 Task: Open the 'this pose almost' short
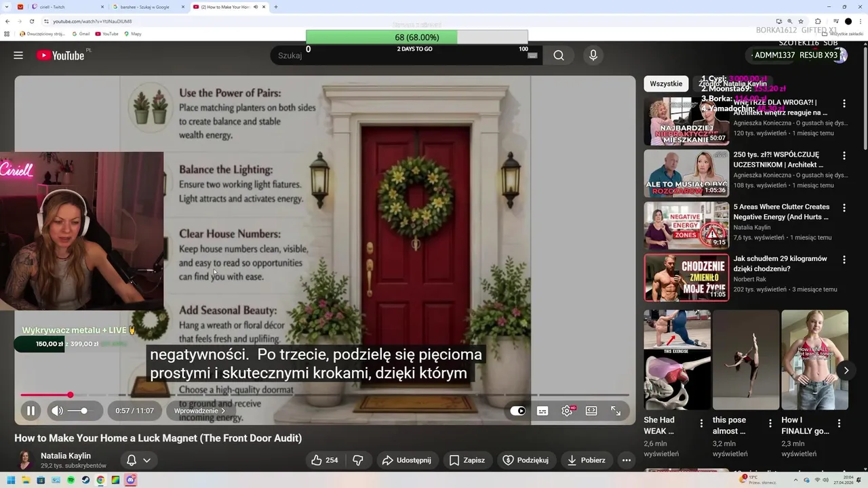click(746, 360)
